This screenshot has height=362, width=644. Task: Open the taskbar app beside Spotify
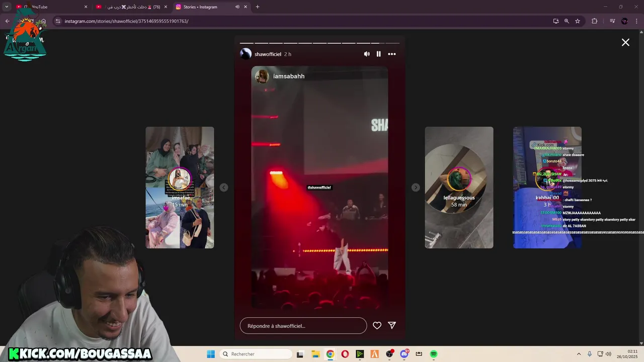coord(419,354)
